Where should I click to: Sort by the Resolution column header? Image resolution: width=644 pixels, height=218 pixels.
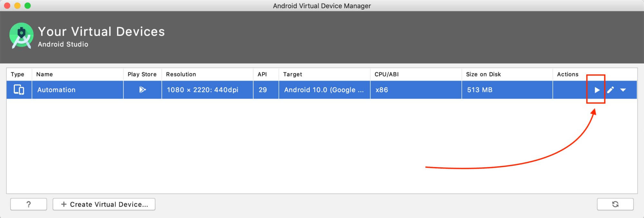[x=207, y=74]
